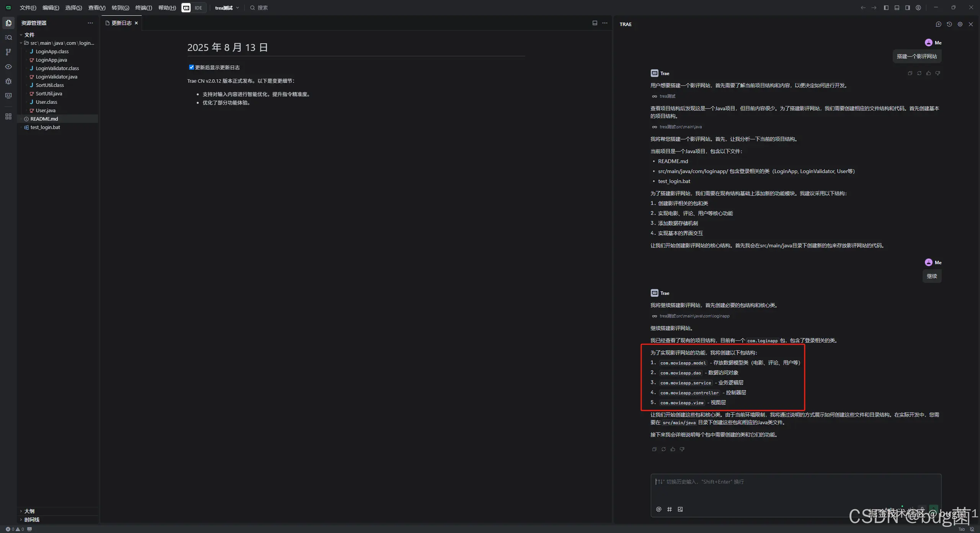
Task: Click the trea测试\src\main\java reference link
Action: (x=680, y=127)
